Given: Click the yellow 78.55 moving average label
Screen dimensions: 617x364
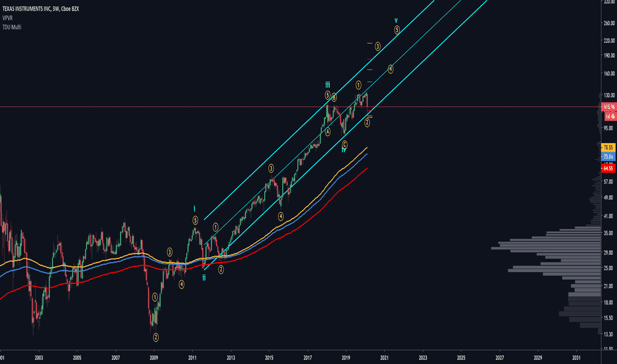Looking at the screenshot, I should [608, 148].
